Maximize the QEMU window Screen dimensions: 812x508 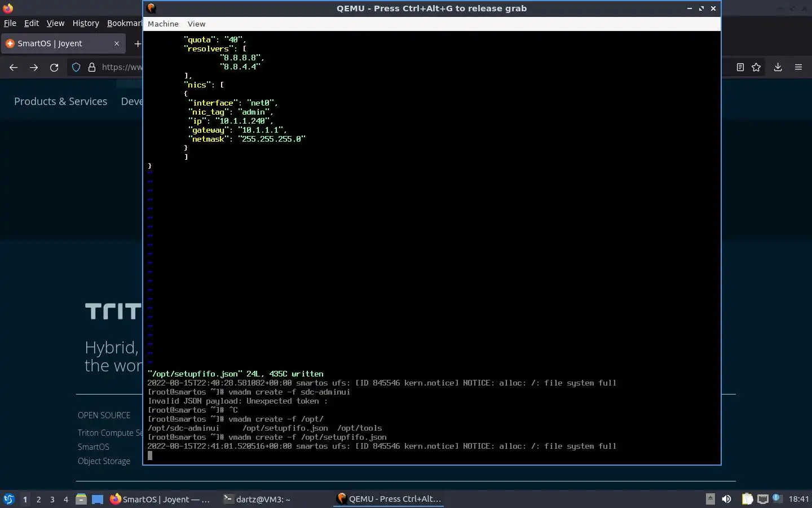pos(701,8)
